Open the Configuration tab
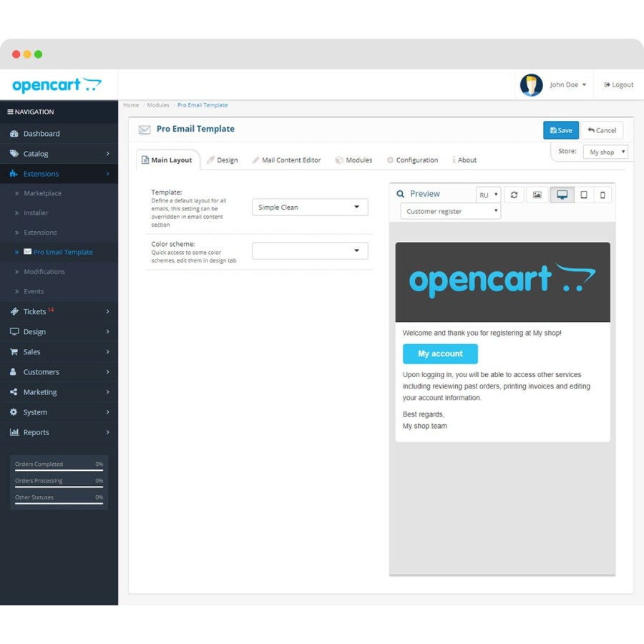 click(412, 160)
